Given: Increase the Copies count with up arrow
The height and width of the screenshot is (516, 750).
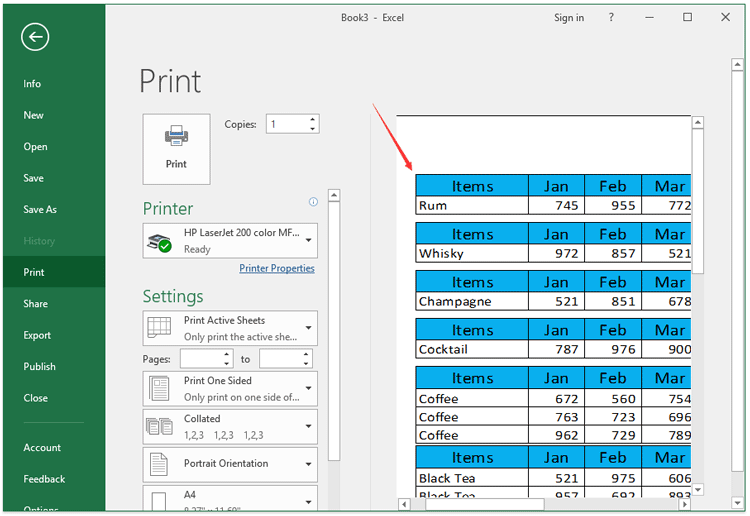Looking at the screenshot, I should pos(313,120).
